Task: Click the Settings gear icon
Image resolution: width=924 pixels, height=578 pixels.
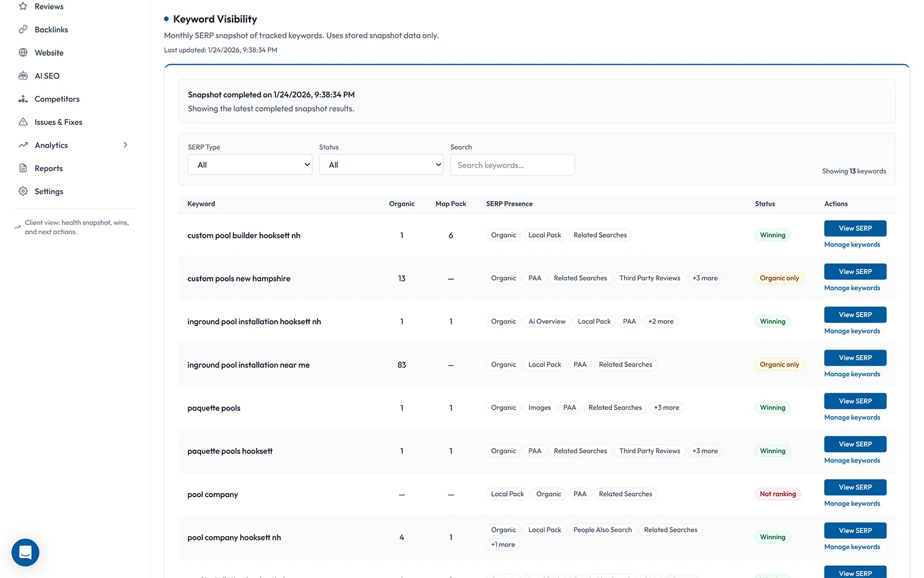Action: (23, 191)
